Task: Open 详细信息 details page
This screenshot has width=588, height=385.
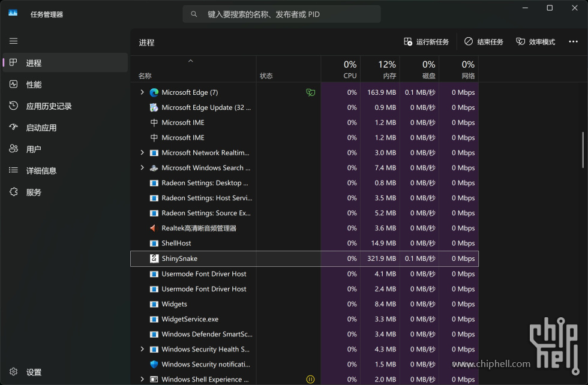Action: [x=41, y=171]
